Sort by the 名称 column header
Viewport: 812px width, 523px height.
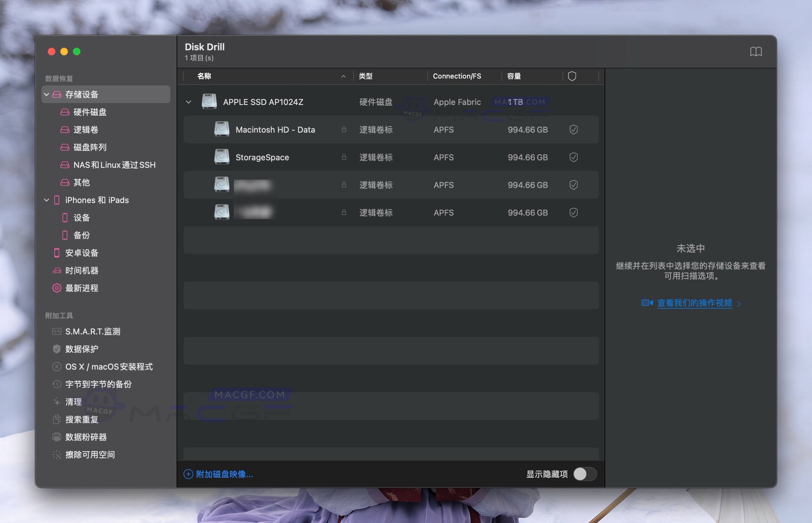(x=204, y=76)
